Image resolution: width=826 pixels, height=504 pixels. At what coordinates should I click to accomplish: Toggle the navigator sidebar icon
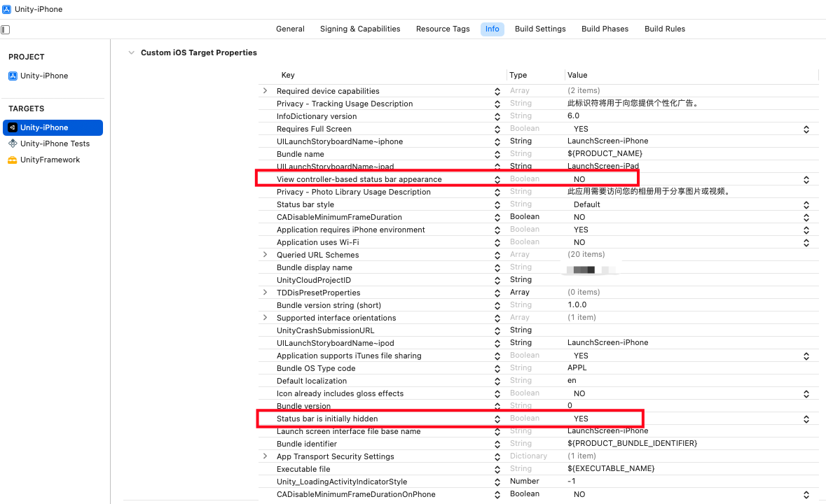point(6,29)
